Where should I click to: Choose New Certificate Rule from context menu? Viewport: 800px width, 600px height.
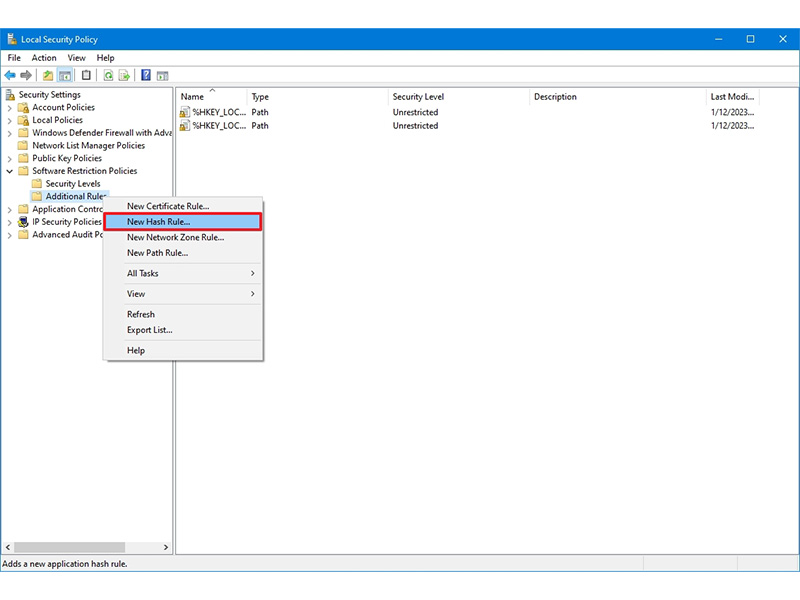pos(183,206)
